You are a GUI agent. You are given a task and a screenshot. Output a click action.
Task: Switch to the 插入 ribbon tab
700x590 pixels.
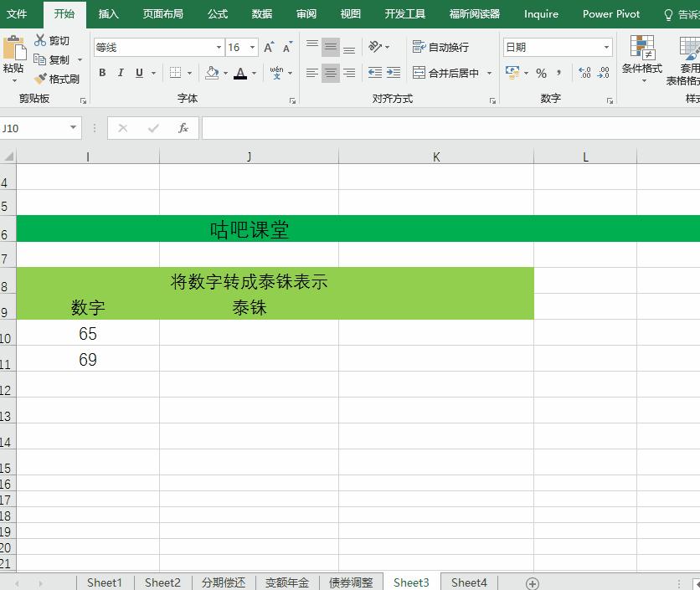[108, 14]
